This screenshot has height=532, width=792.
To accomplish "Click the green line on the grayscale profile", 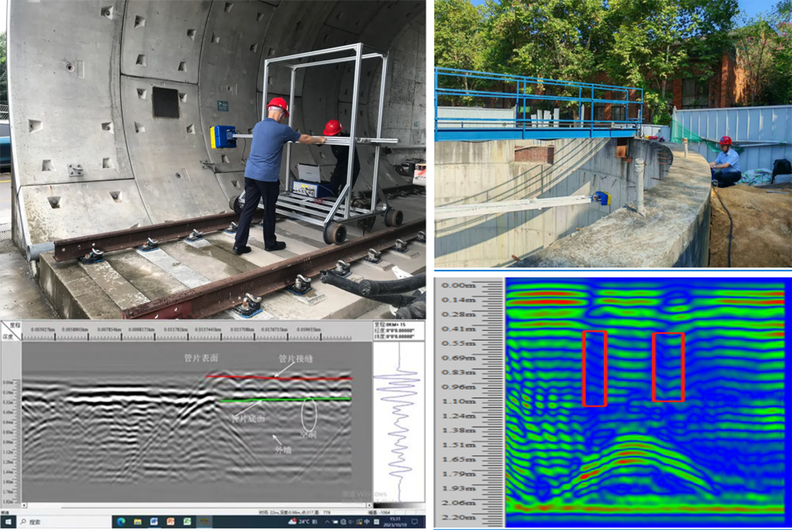I will point(285,400).
